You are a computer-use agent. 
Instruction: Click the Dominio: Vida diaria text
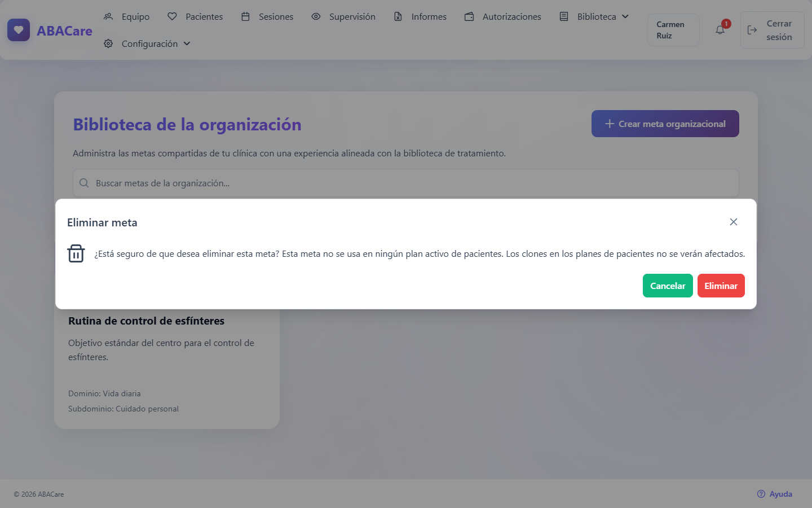tap(104, 393)
